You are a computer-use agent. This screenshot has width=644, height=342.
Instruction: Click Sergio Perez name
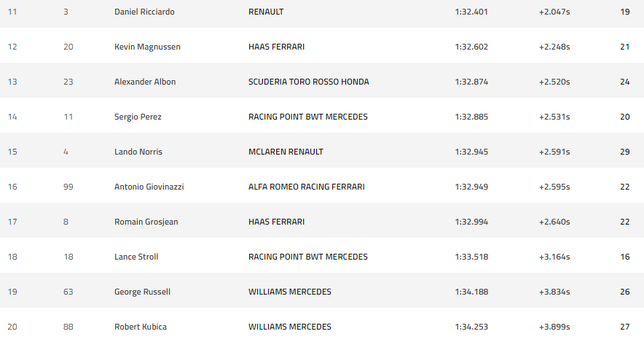138,117
